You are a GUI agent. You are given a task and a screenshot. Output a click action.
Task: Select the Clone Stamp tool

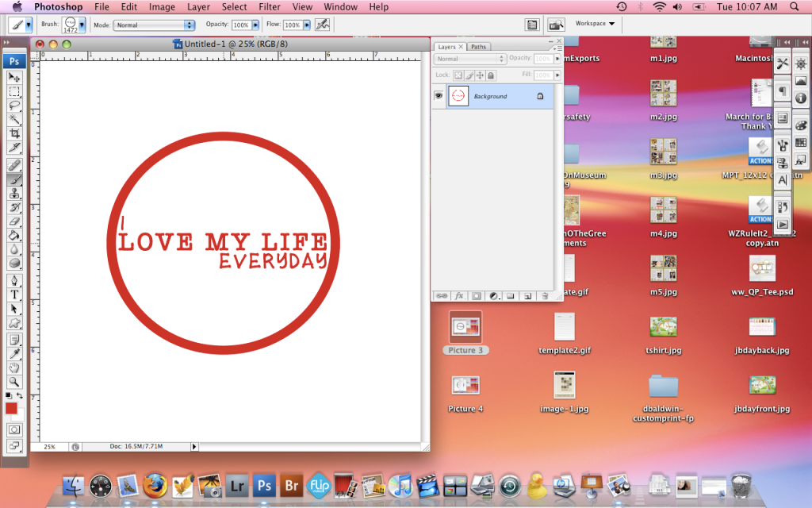tap(14, 194)
